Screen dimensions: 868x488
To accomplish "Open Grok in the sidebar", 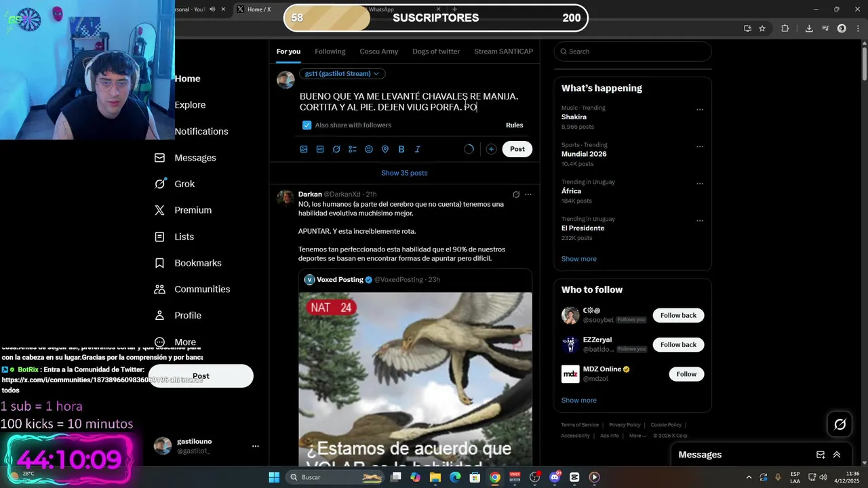I will tap(175, 184).
